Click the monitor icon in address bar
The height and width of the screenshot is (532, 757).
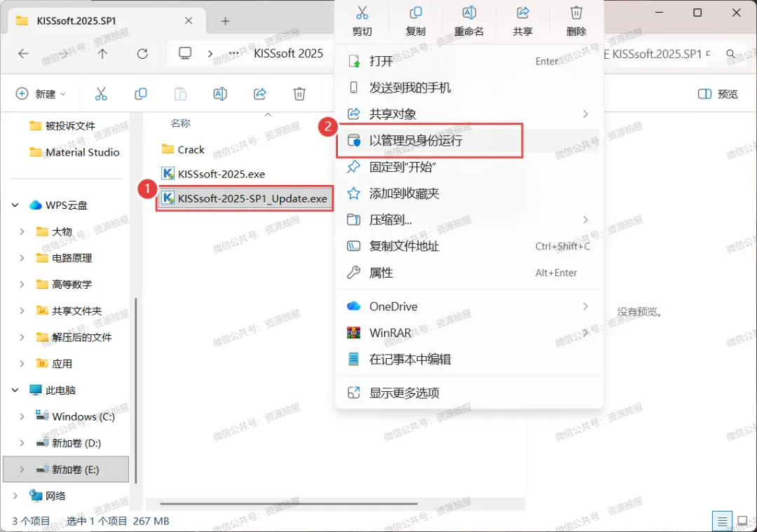tap(185, 53)
